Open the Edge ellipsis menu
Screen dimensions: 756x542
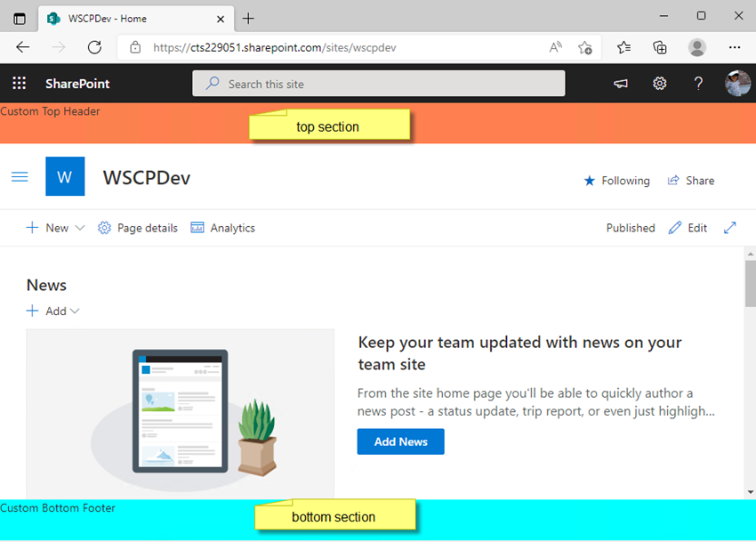735,47
